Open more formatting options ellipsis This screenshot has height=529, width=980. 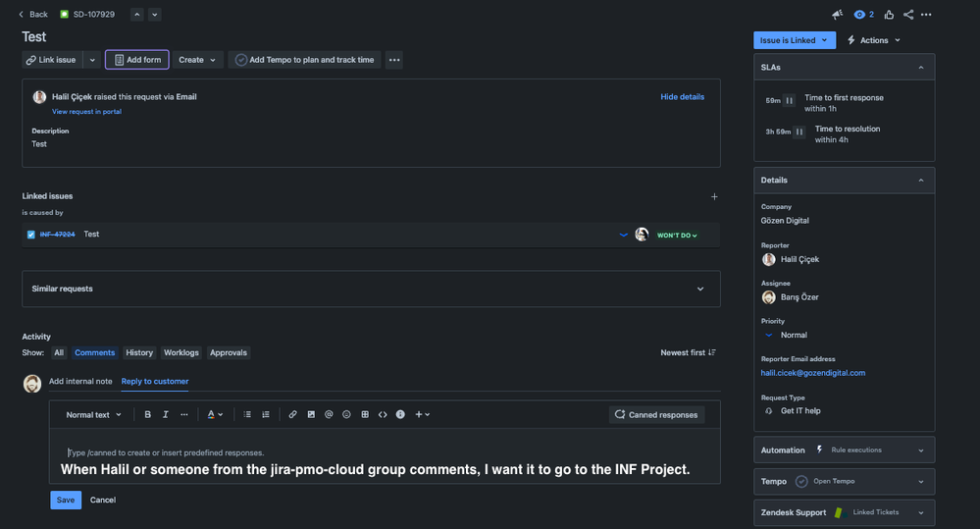[x=183, y=414]
